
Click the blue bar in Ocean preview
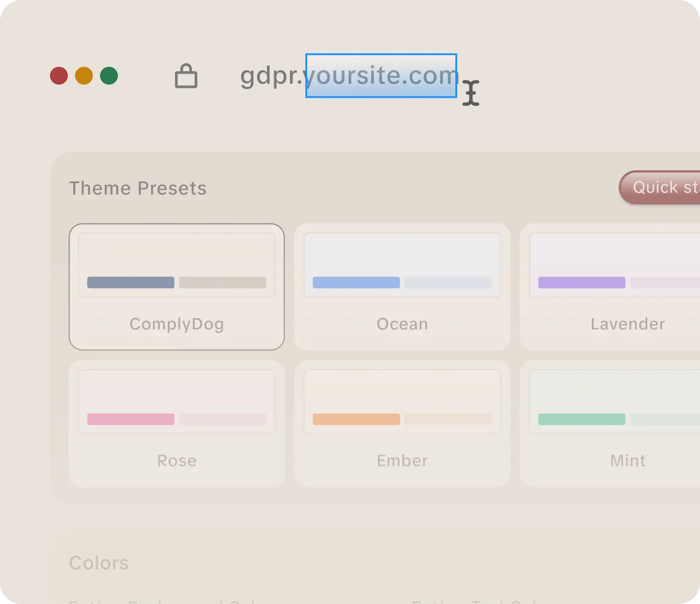tap(356, 282)
